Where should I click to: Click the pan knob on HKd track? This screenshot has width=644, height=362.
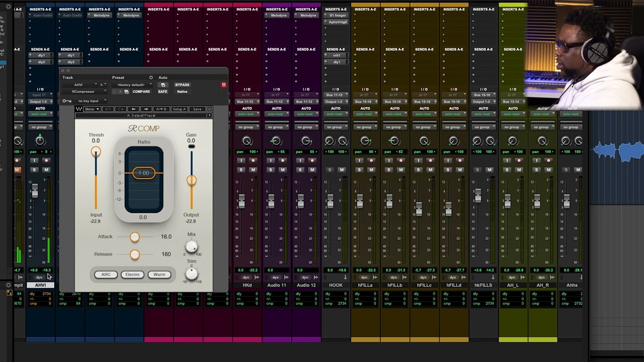247,141
